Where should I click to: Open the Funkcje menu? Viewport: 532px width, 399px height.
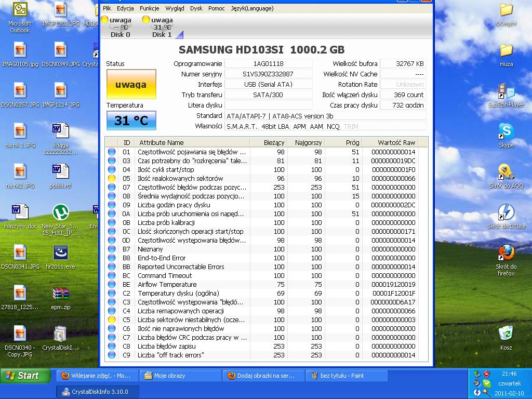click(x=149, y=8)
